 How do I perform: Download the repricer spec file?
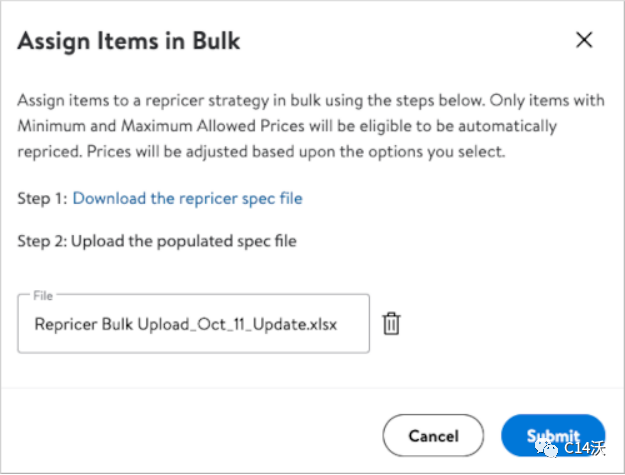coord(187,198)
